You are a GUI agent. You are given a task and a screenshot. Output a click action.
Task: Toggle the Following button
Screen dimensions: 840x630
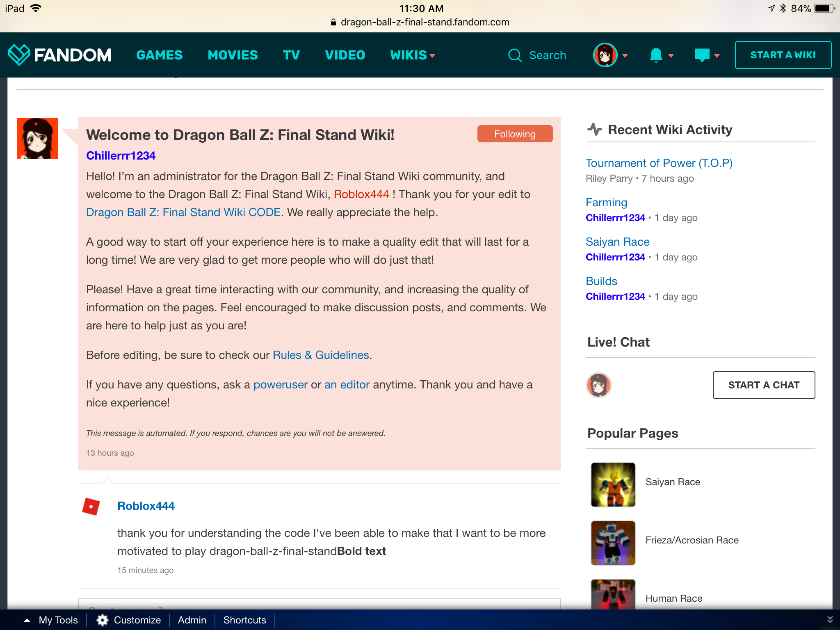click(x=515, y=134)
